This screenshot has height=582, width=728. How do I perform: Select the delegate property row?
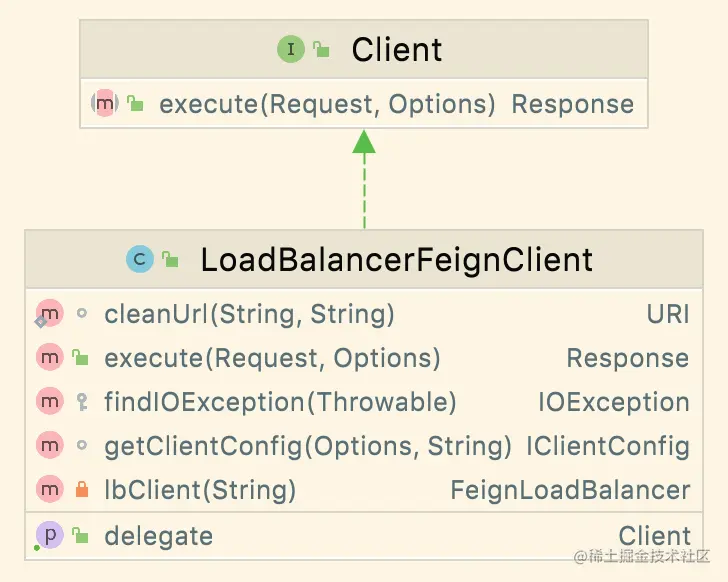(x=158, y=536)
